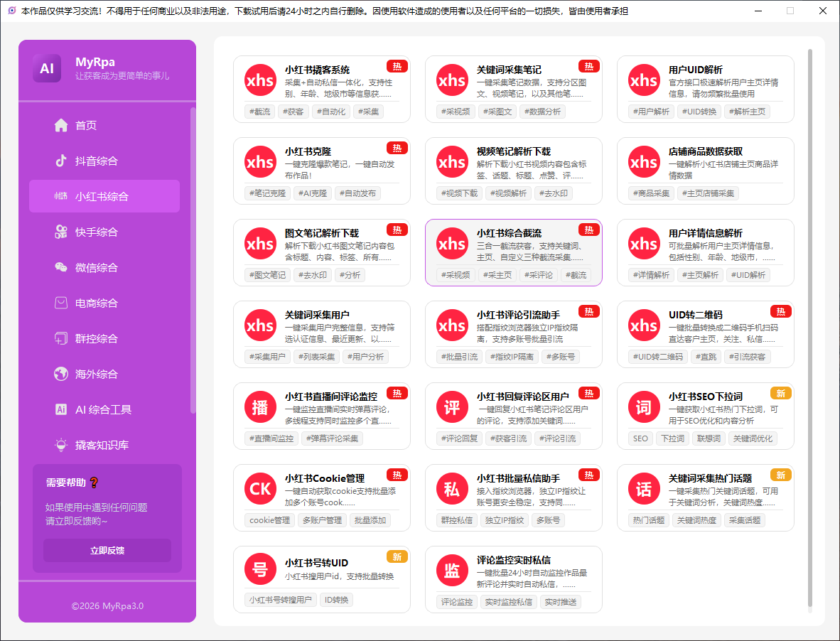Click the shopping bag icon beside 电商综合
The width and height of the screenshot is (840, 641).
61,303
